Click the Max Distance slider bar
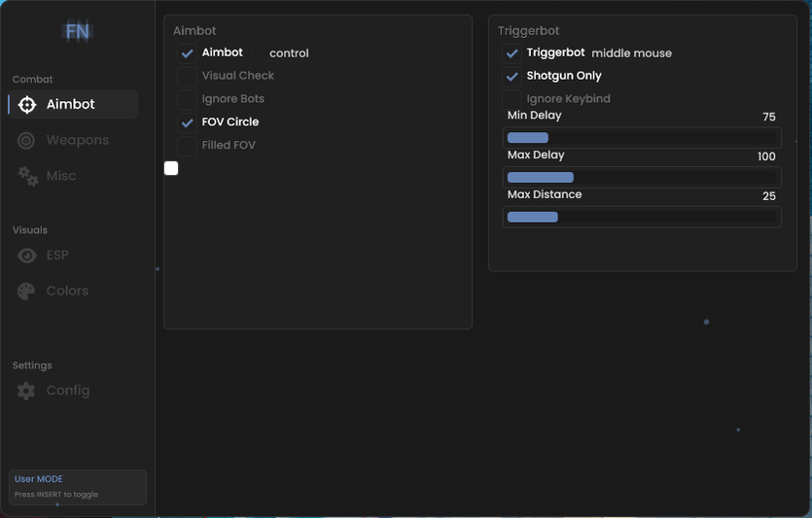 [642, 217]
